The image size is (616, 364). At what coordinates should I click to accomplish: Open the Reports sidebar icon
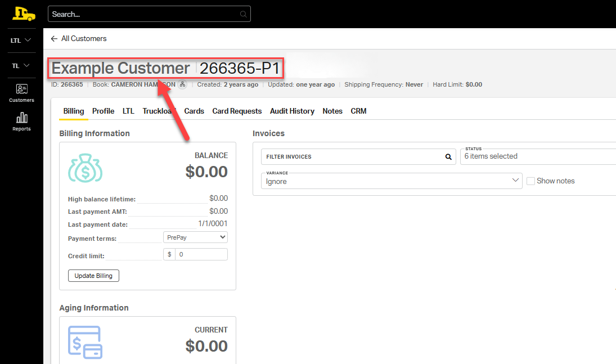(x=21, y=122)
